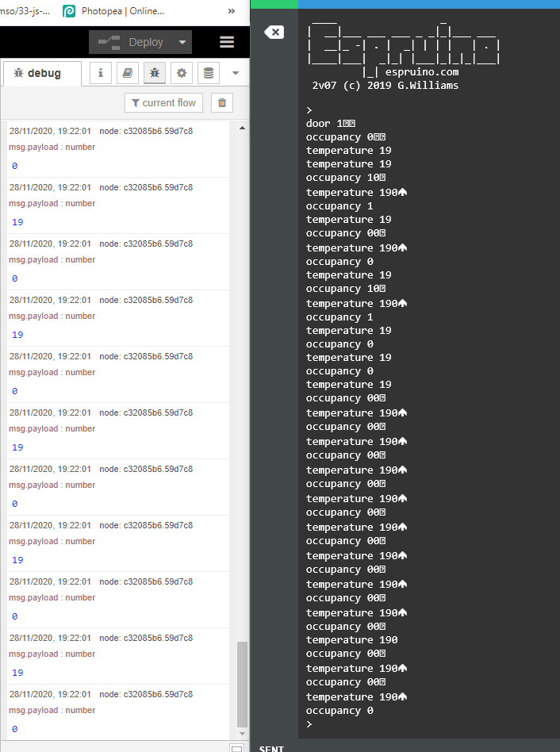Filter debug messages by current flow
The width and height of the screenshot is (560, 752).
tap(163, 103)
